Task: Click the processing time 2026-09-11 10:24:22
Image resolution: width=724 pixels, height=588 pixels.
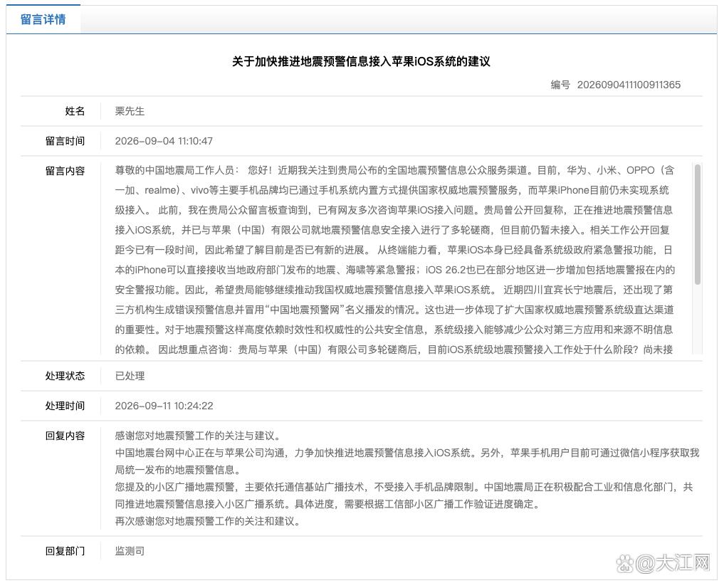Action: pos(164,406)
